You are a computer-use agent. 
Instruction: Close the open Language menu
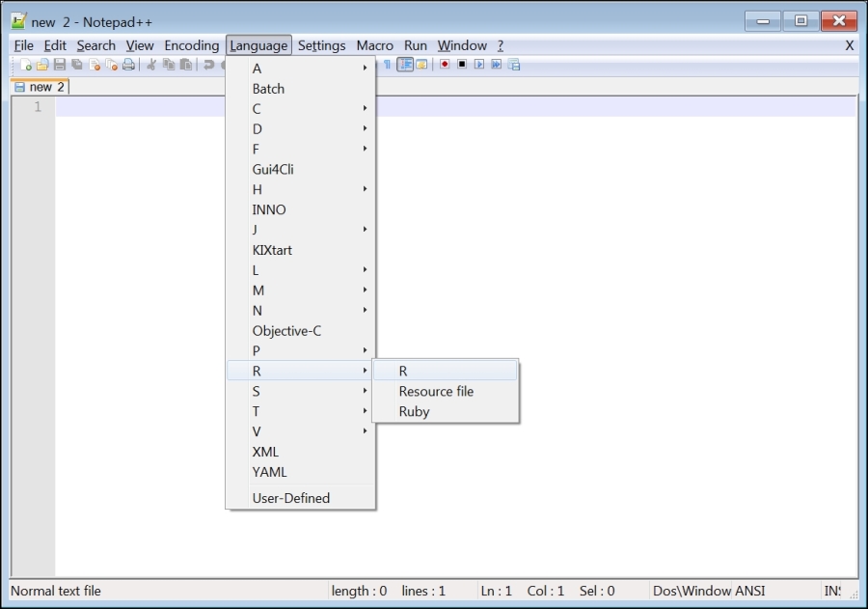(258, 45)
